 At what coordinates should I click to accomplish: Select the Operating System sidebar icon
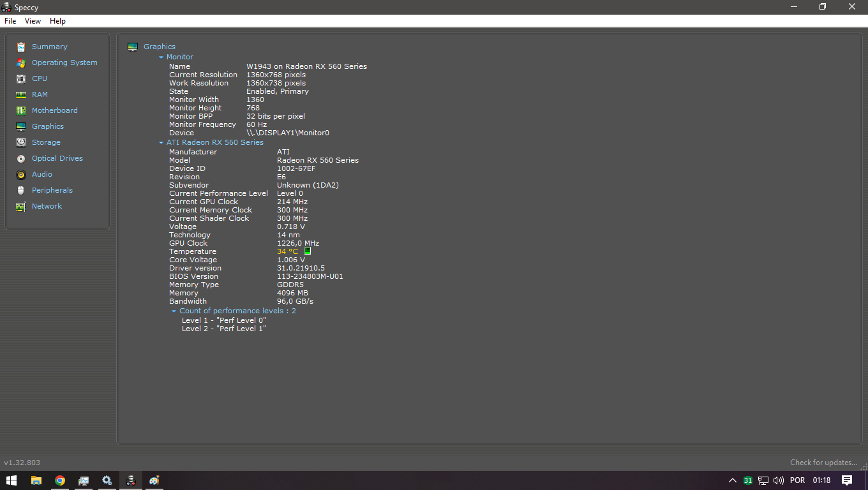pos(21,63)
